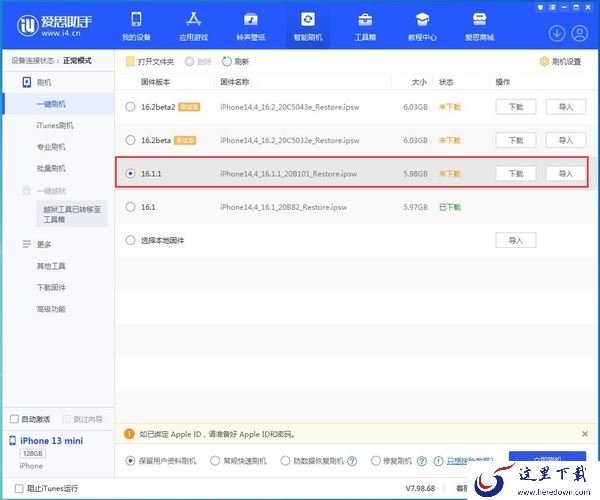This screenshot has width=600, height=500.
Task: Open the 教程中心 tutorial center
Action: click(422, 26)
